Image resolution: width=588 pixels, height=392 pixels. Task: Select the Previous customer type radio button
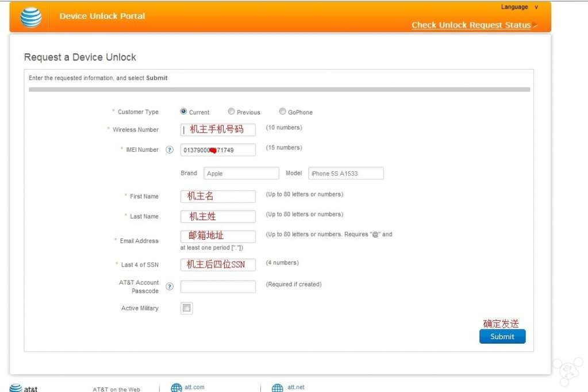pyautogui.click(x=230, y=112)
